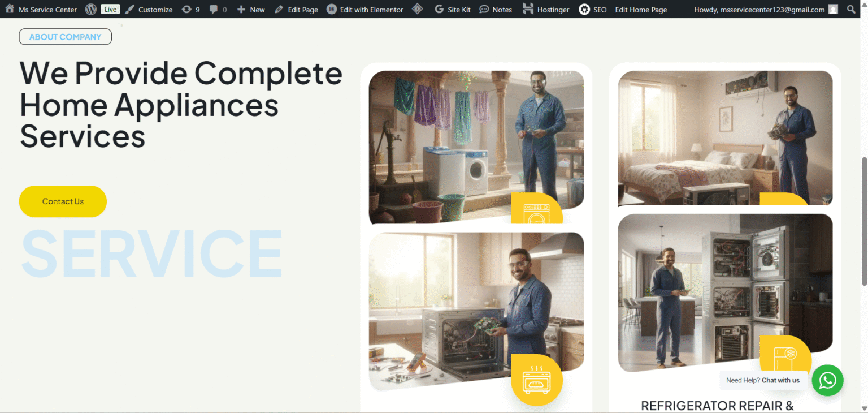Screen dimensions: 868x413
Task: Open Site Kit via the G icon
Action: pyautogui.click(x=438, y=9)
